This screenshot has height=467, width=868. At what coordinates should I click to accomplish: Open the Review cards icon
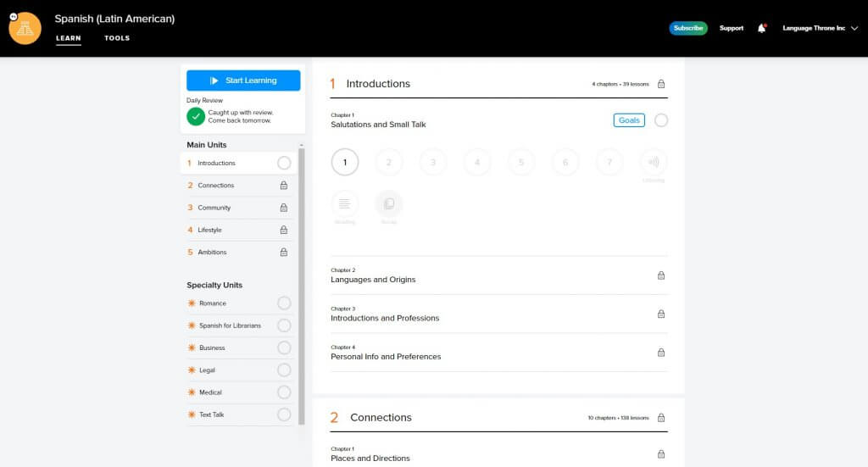click(389, 204)
